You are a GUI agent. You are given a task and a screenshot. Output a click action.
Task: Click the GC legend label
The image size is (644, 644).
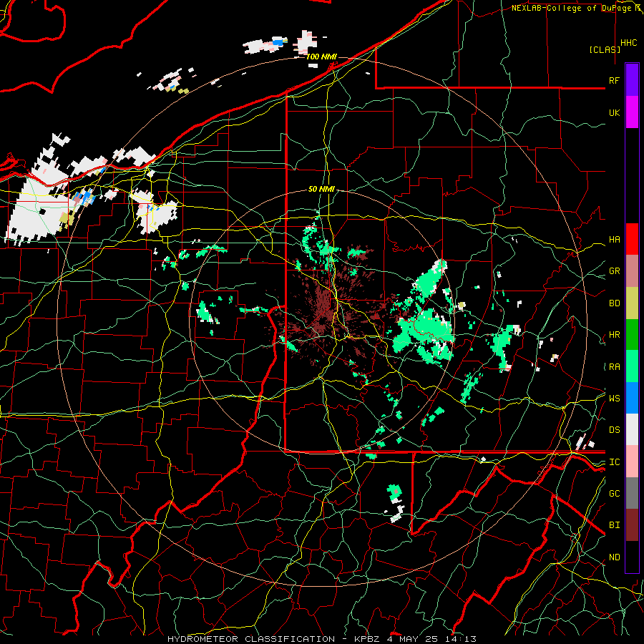(614, 493)
